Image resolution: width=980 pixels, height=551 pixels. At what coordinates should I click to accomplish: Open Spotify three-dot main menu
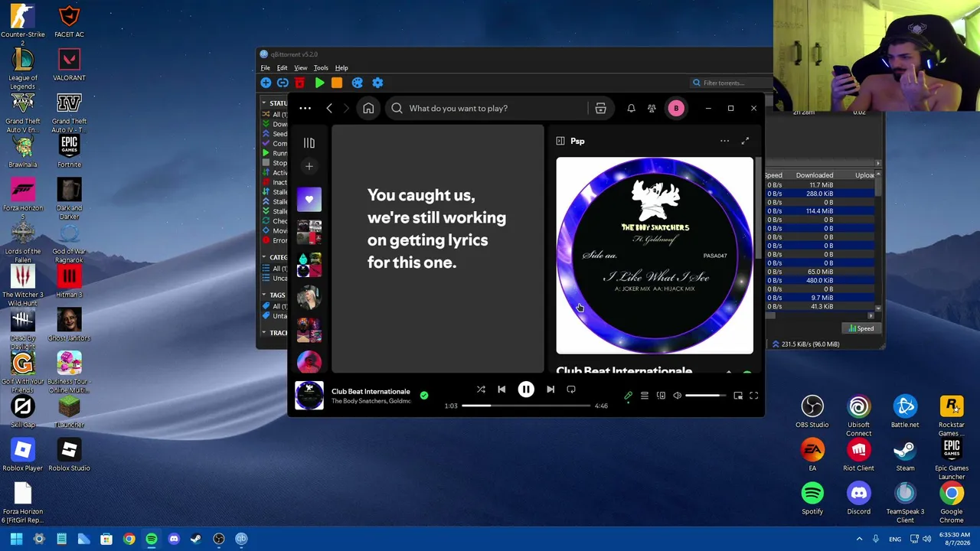tap(305, 109)
